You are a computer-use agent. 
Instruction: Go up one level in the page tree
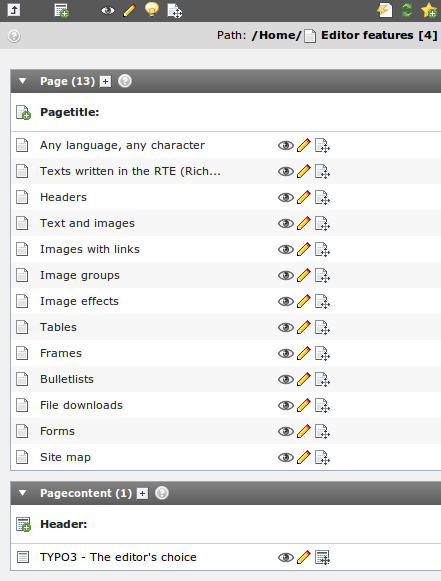click(14, 10)
